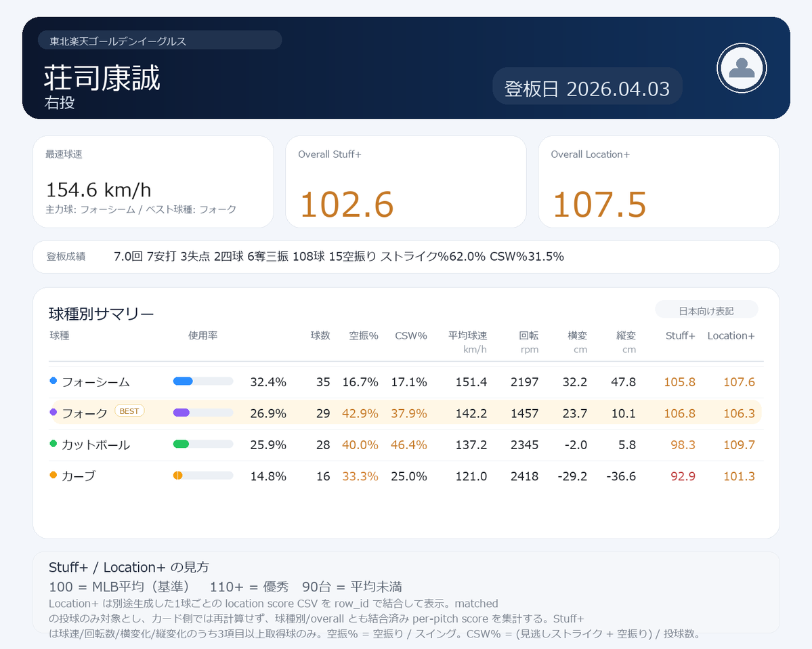Screen dimensions: 812x649
Task: Click the player profile avatar icon
Action: [741, 68]
